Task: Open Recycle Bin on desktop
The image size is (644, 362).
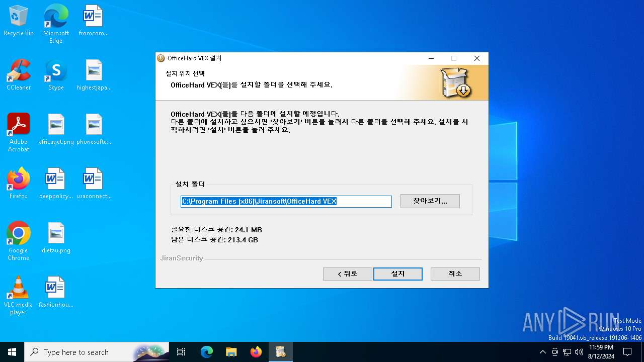Action: coord(19,21)
